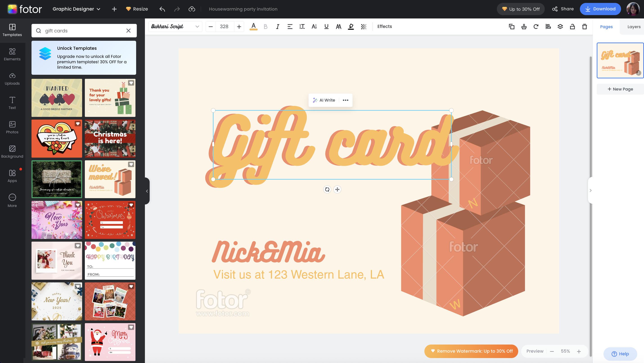The image size is (644, 363).
Task: Click the Download button
Action: 601,9
